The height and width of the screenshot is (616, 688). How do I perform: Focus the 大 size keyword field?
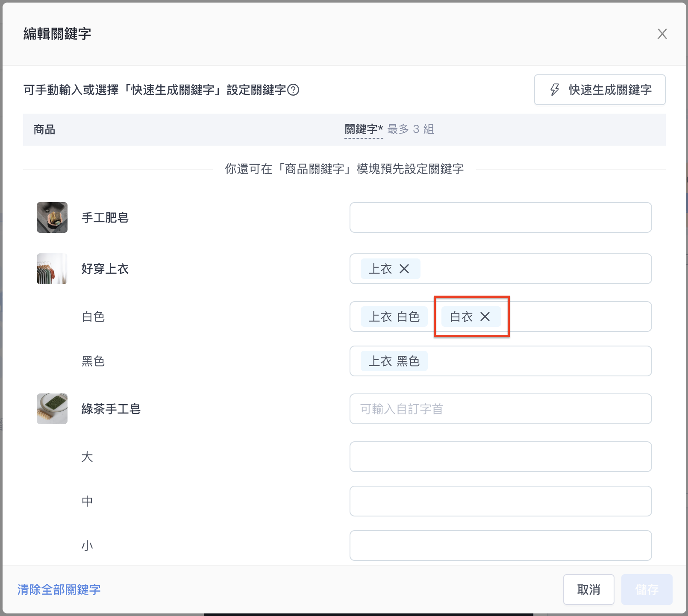(x=500, y=457)
